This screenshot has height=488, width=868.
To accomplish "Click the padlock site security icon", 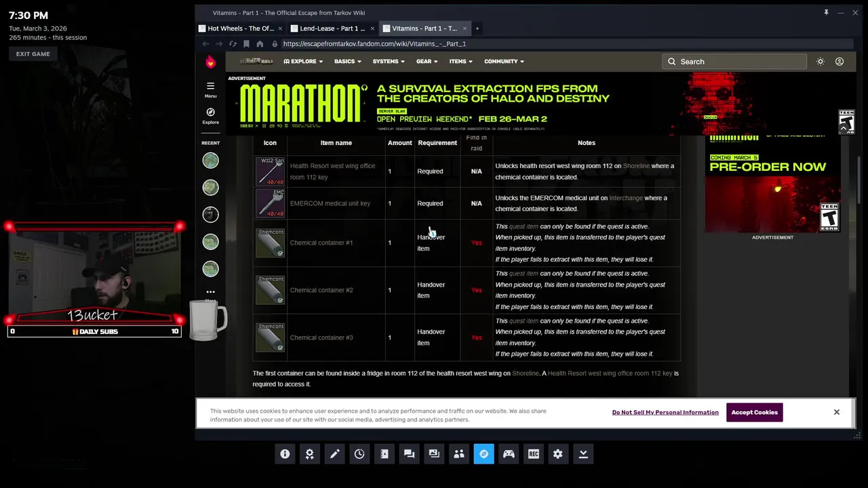I will (275, 43).
